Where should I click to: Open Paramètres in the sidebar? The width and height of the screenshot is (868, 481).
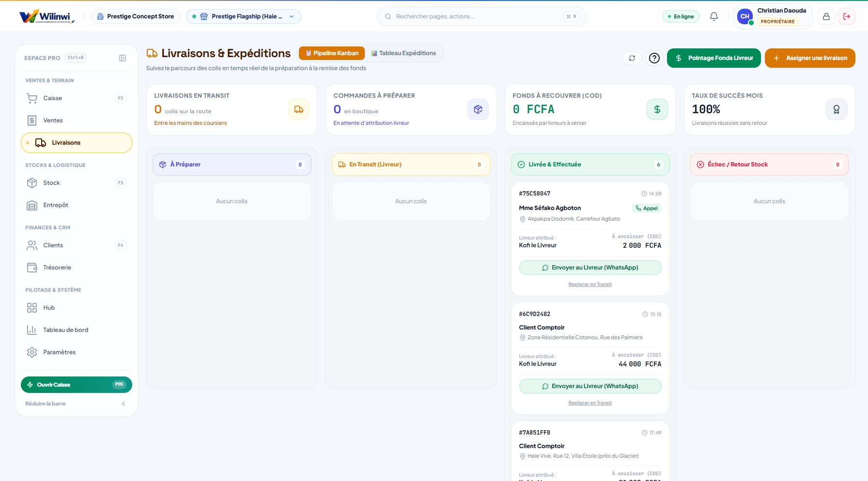77,352
